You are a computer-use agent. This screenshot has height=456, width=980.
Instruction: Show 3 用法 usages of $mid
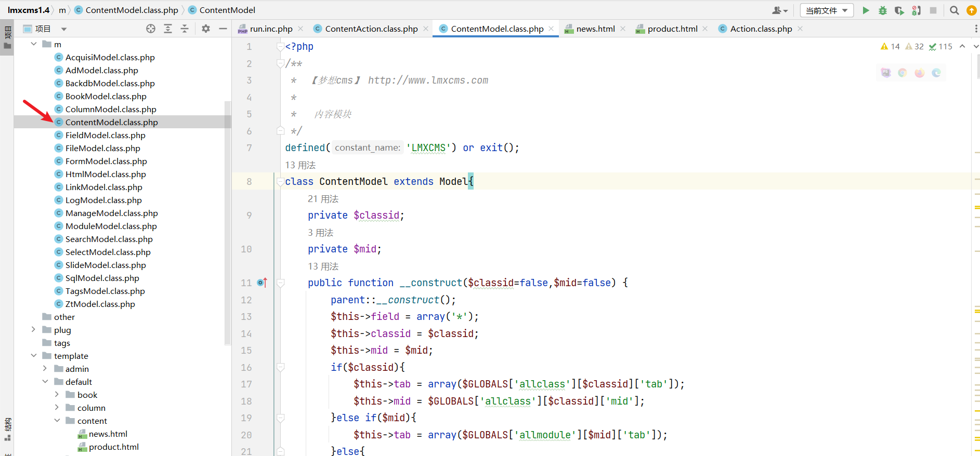tap(321, 233)
